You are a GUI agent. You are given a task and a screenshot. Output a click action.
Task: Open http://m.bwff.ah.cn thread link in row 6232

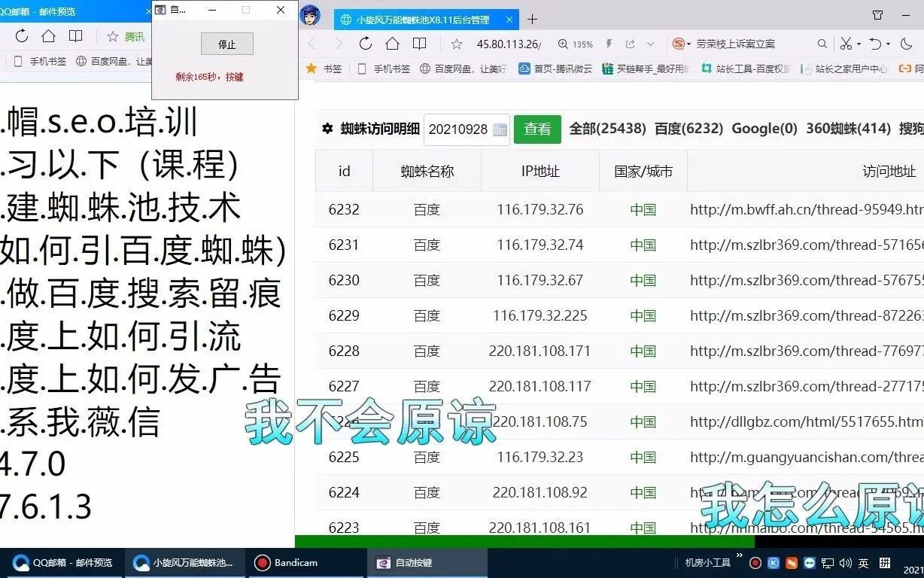click(x=807, y=209)
